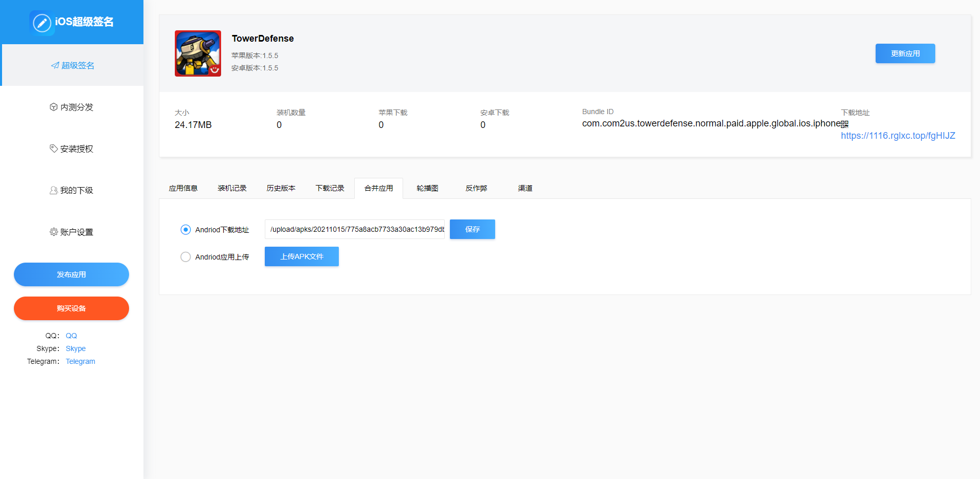The width and height of the screenshot is (980, 479).
Task: Click the QR code icon near 下载地址
Action: pos(845,124)
